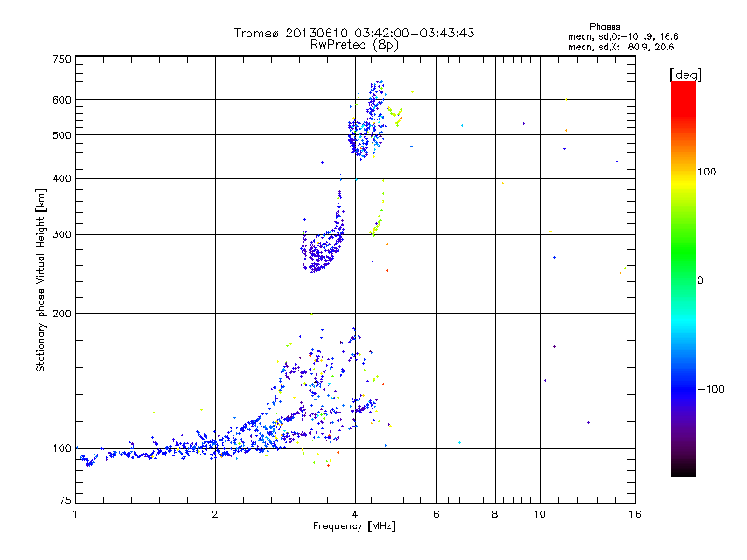747x560 pixels.
Task: Click the "4" frequency axis tick label
Action: click(355, 514)
